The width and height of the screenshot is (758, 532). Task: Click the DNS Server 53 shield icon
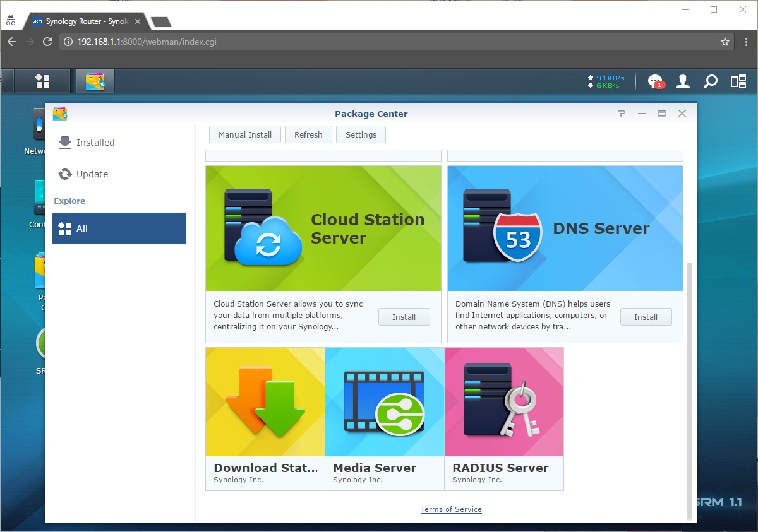(518, 237)
